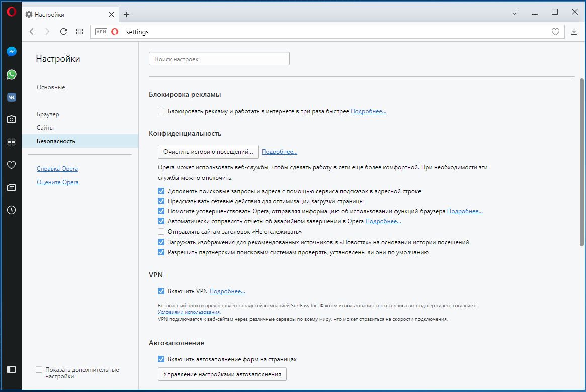Close the Настройки tab
Viewport: 586px width, 392px height.
pos(111,14)
